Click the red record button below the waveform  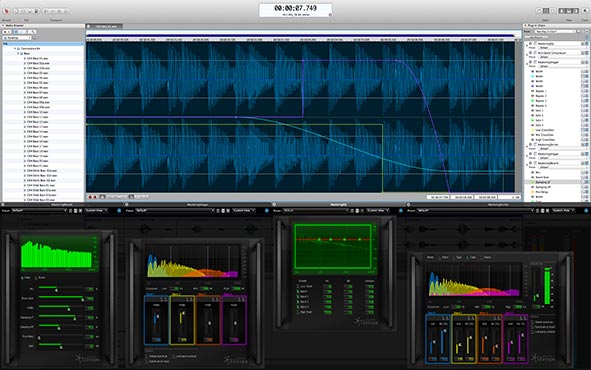click(90, 197)
